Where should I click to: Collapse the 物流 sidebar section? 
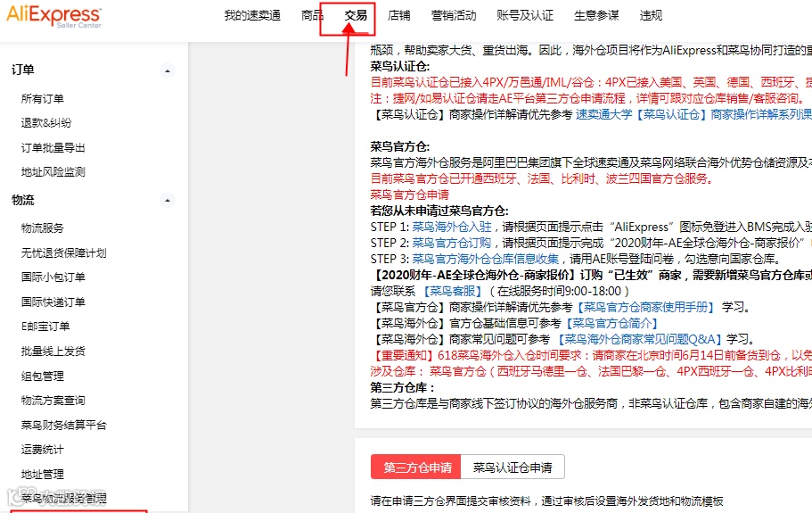pos(168,200)
